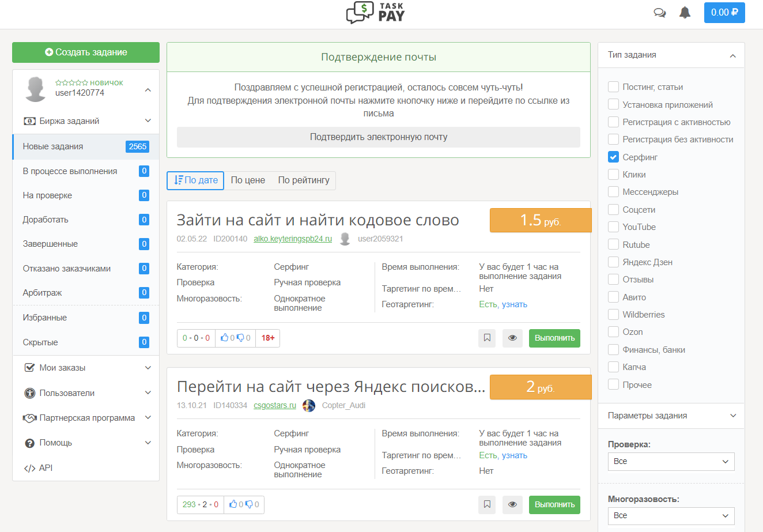Open the 0.00 ₽ balance button
The width and height of the screenshot is (763, 532).
tap(724, 13)
